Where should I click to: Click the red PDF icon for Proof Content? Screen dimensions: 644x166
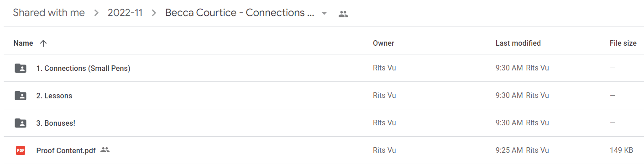pos(21,150)
